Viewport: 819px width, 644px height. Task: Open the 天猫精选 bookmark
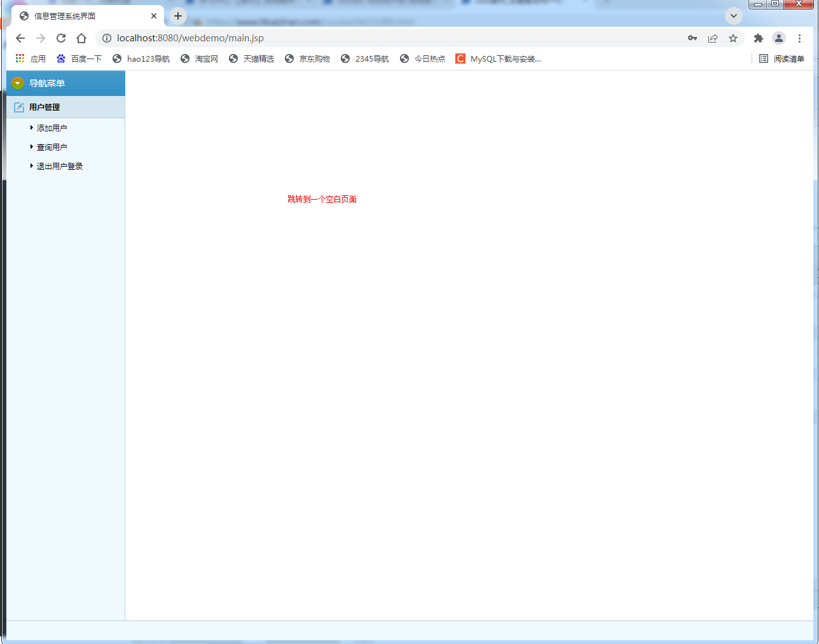251,58
